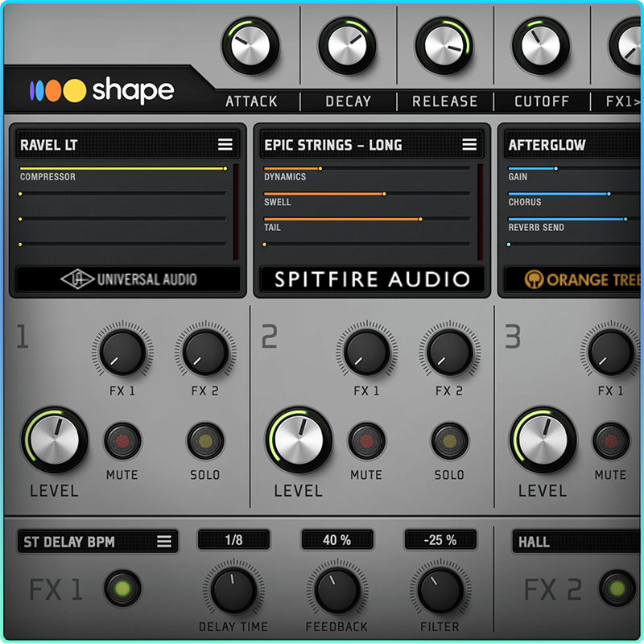Click the RELEASE label
The height and width of the screenshot is (644, 644).
click(x=445, y=101)
